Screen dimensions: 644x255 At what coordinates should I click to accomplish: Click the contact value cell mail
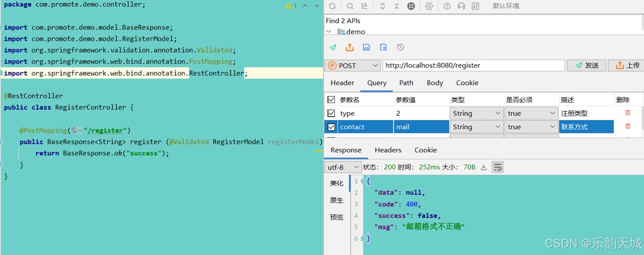click(421, 127)
